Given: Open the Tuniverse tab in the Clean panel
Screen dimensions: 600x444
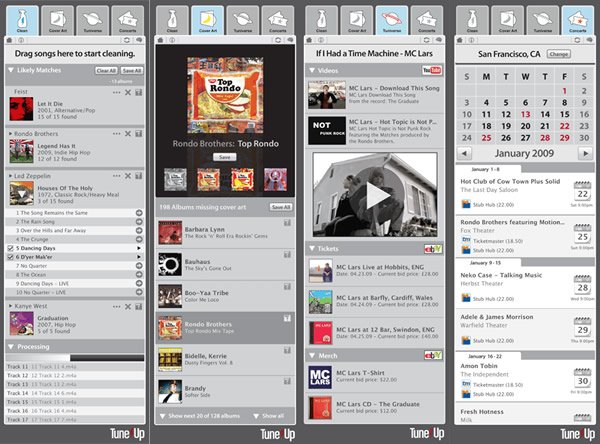Looking at the screenshot, I should (93, 21).
